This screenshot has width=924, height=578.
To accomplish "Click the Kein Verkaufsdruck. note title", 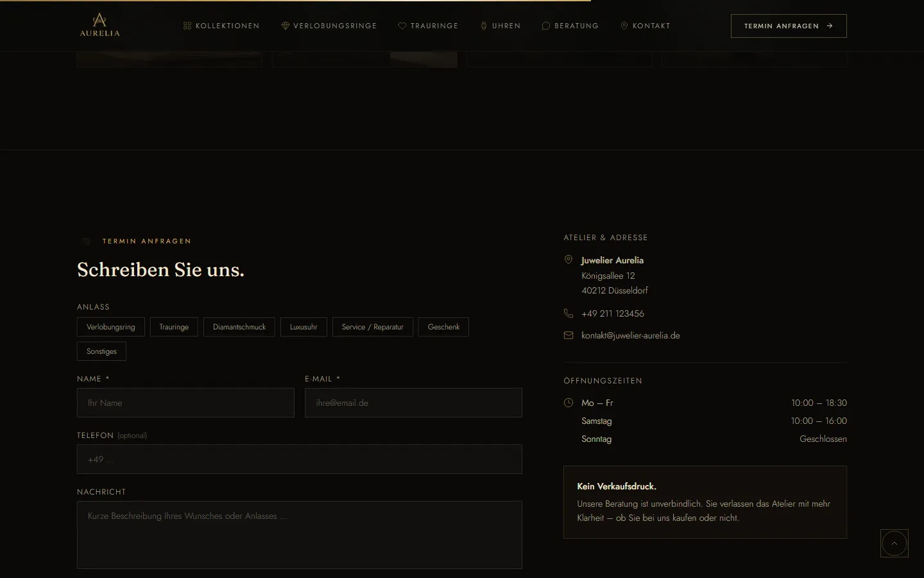I will 617,486.
